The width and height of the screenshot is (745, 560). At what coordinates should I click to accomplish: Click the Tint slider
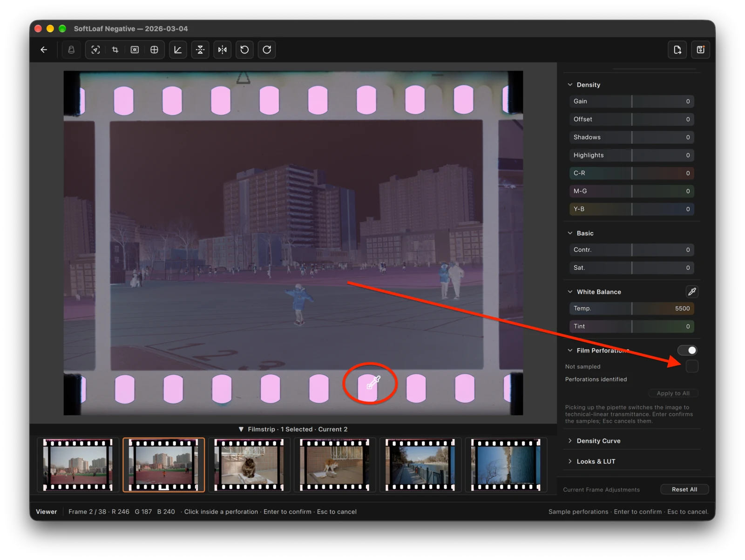coord(631,326)
